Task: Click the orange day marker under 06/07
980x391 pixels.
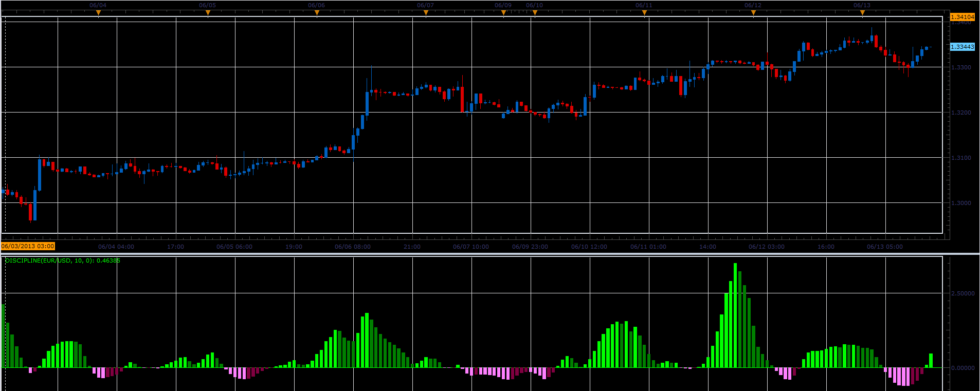Action: [426, 13]
